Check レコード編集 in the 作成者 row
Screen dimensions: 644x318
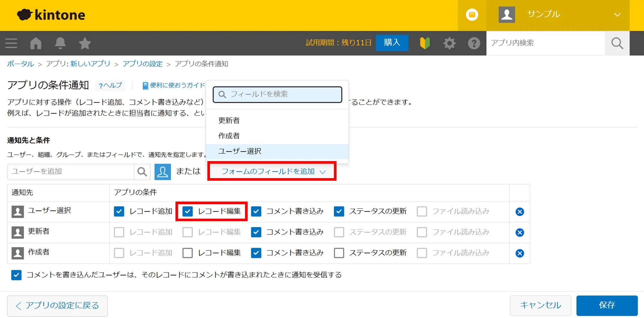187,253
